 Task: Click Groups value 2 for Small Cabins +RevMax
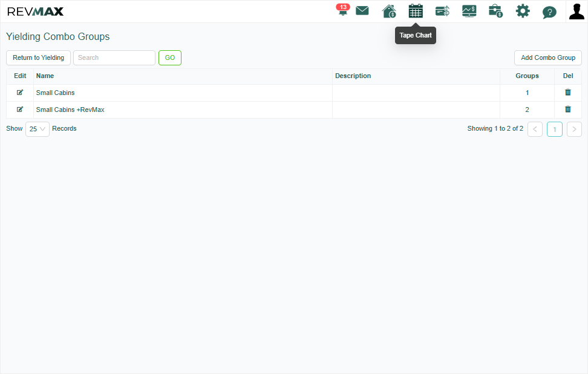(x=528, y=110)
